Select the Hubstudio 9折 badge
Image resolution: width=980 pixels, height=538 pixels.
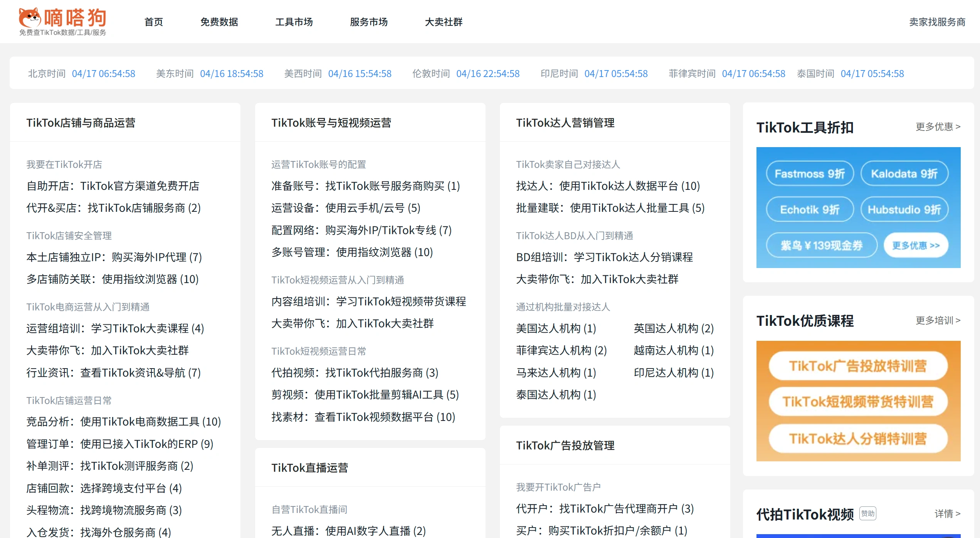click(905, 210)
